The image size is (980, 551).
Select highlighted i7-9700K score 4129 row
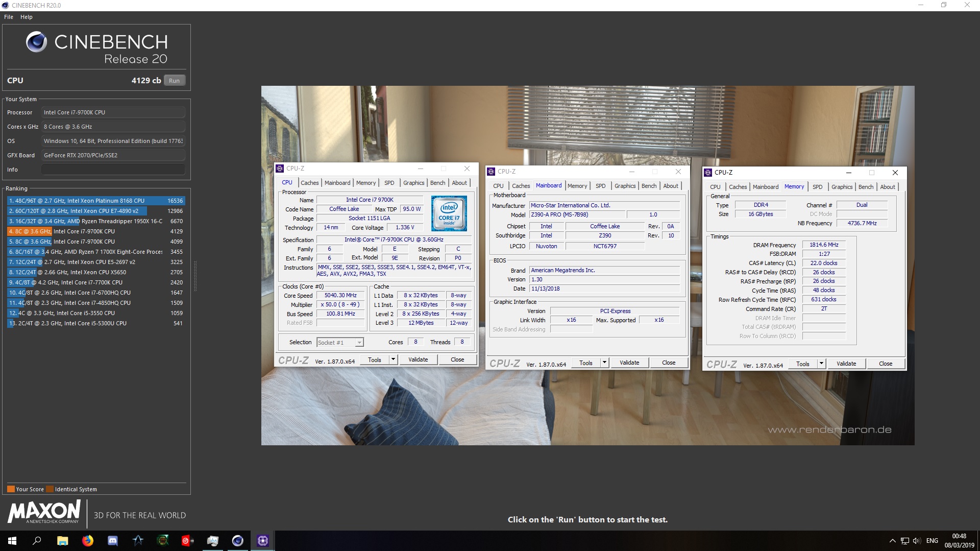[96, 231]
